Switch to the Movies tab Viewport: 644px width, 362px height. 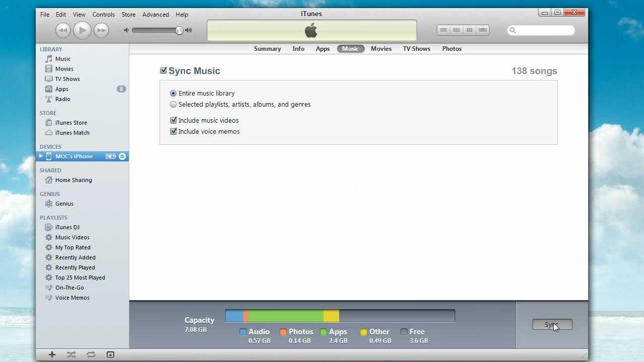[381, 49]
